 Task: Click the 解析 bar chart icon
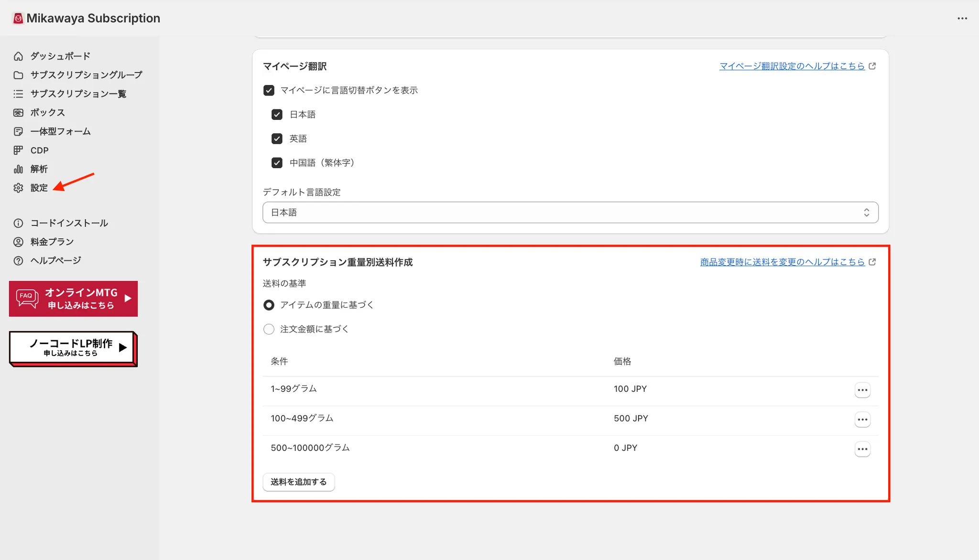pos(18,169)
